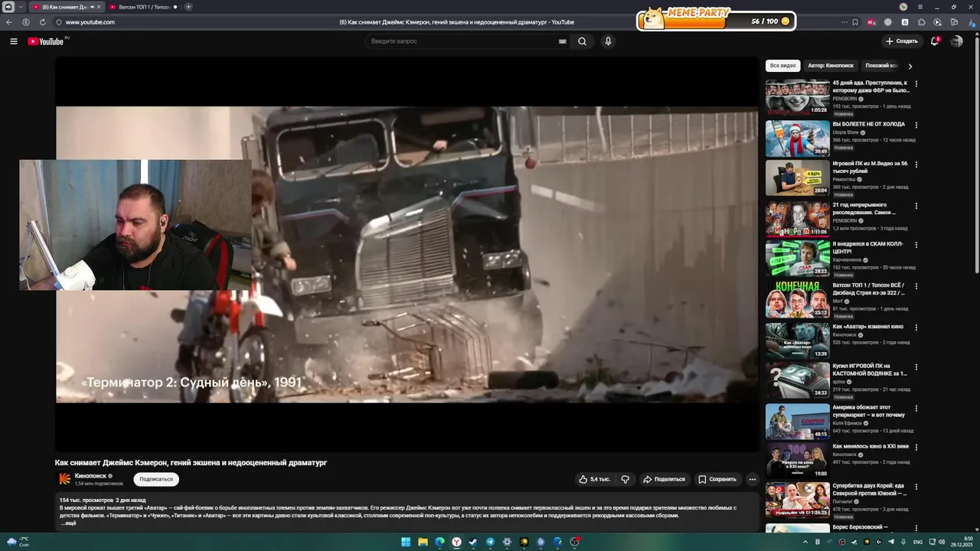Click the Кинопоиск channel name
This screenshot has height=551, width=980.
coord(90,476)
